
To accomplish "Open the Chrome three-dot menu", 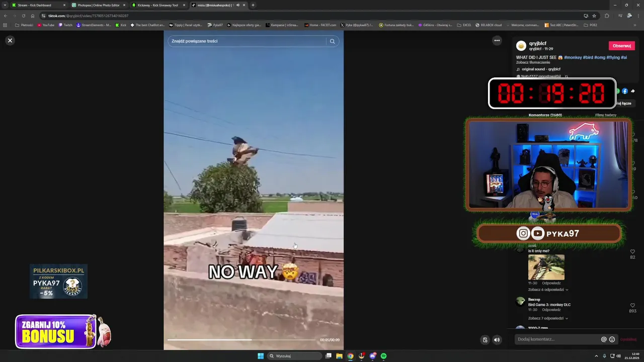I will (638, 16).
